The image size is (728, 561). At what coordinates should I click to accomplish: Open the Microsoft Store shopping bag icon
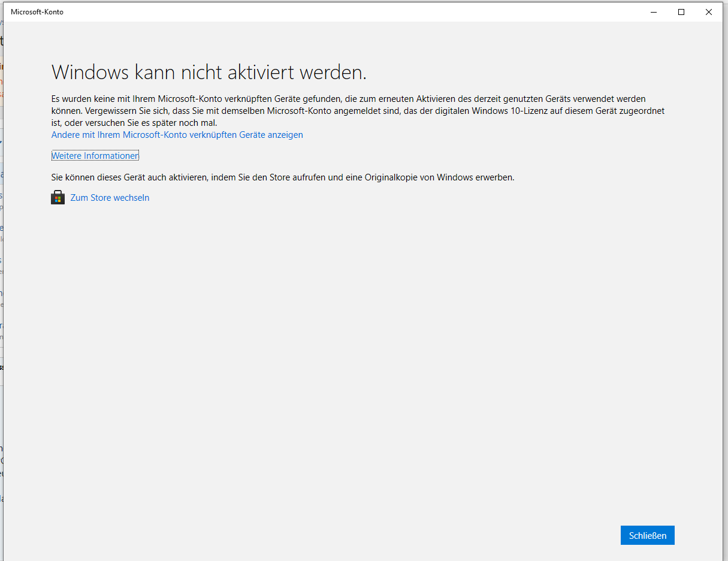click(x=58, y=198)
